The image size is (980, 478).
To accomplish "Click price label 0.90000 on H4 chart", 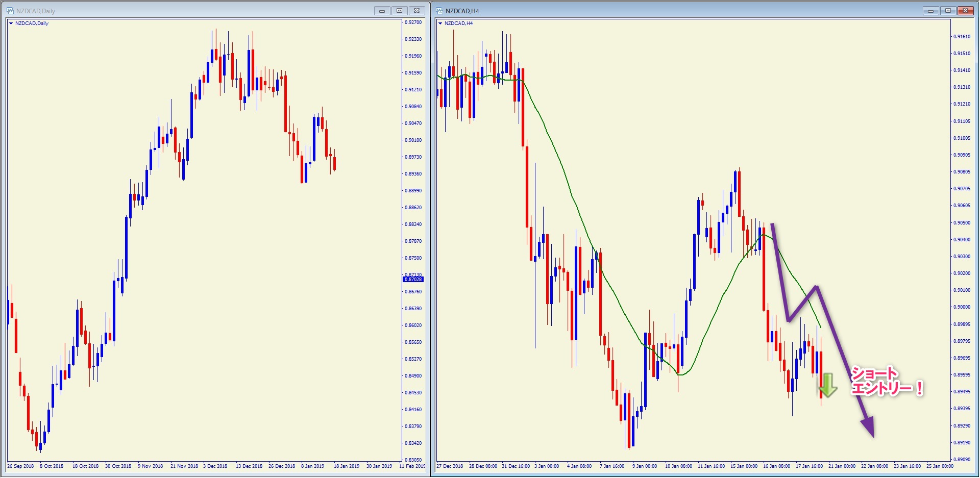I will (962, 307).
